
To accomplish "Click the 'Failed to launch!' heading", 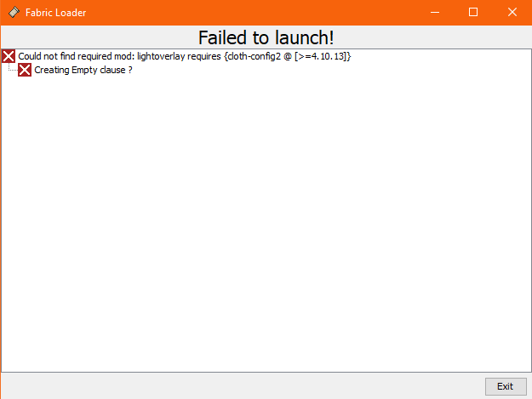I will tap(266, 37).
